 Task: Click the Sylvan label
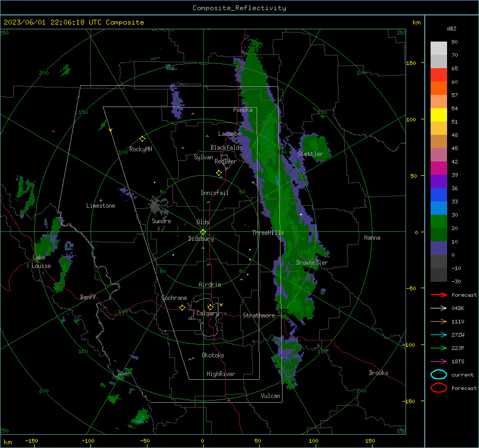(203, 157)
